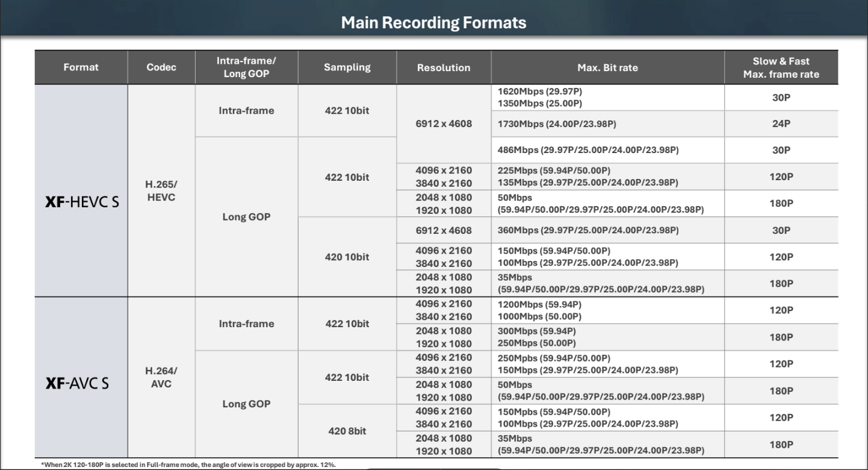Click "30P" in the 360Mbps row

point(781,230)
